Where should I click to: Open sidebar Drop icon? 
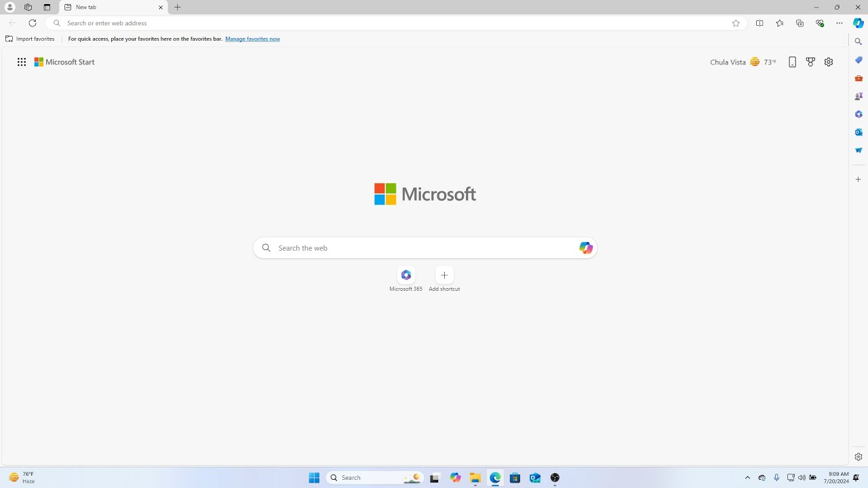coord(859,150)
